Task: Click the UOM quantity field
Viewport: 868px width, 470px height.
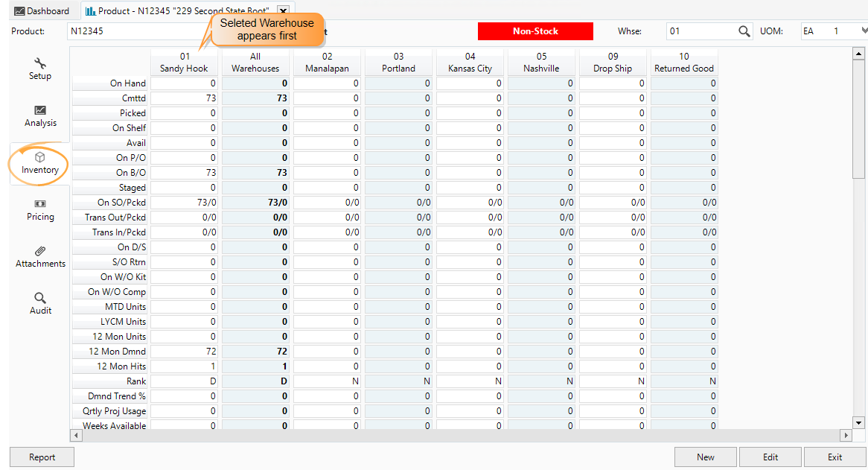Action: (835, 31)
